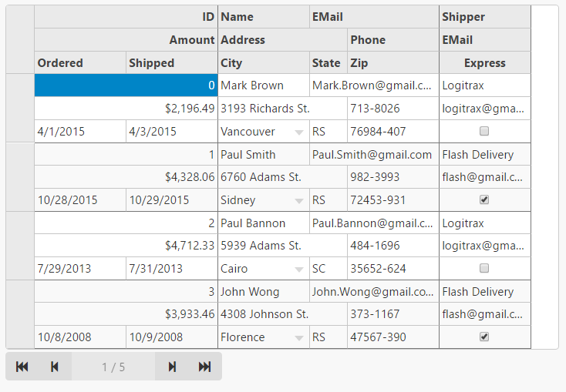Toggle Express checkbox for Mark Brown
This screenshot has width=566, height=392.
[x=484, y=132]
